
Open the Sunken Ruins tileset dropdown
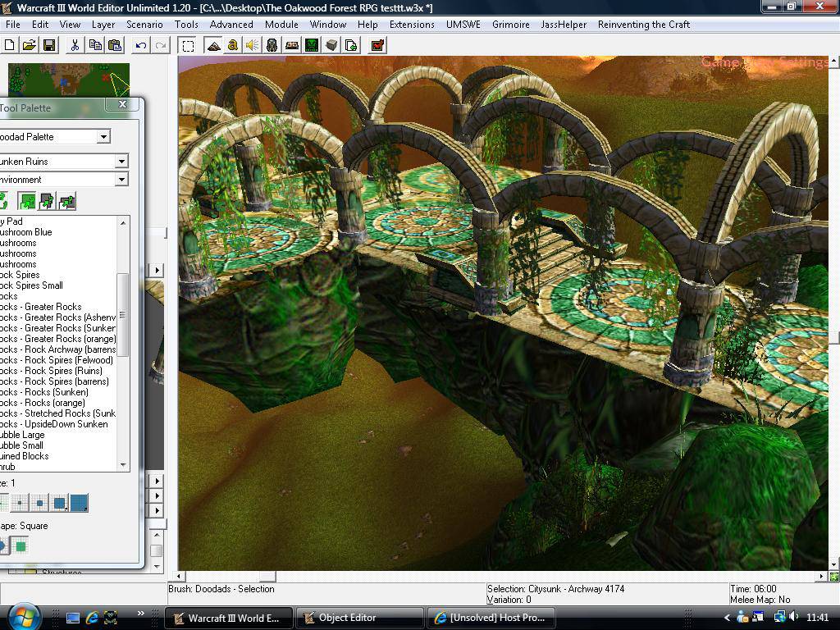click(121, 161)
